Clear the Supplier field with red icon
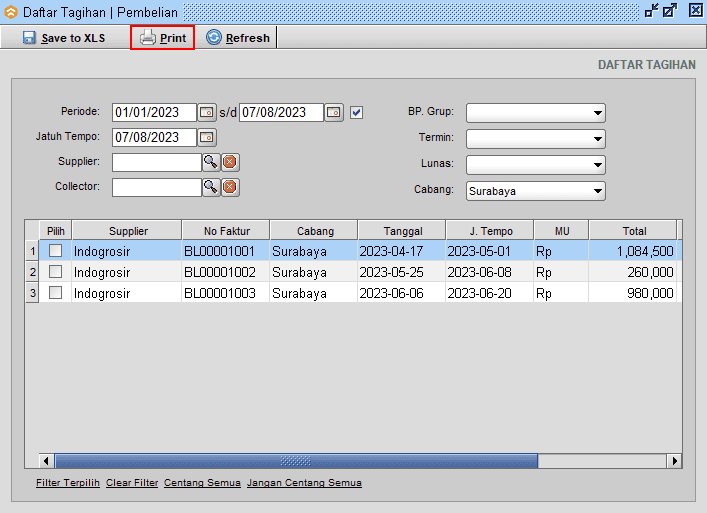707x513 pixels. [x=229, y=162]
